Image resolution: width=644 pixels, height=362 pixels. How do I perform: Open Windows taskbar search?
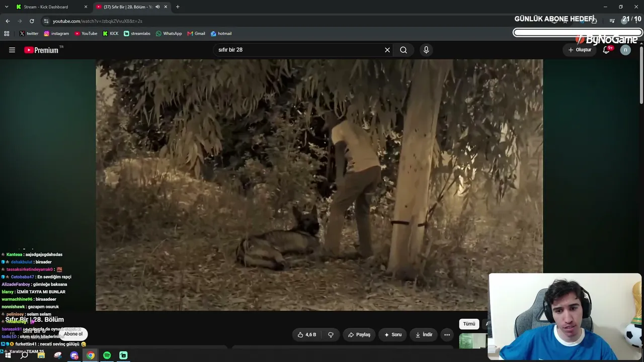[24, 355]
